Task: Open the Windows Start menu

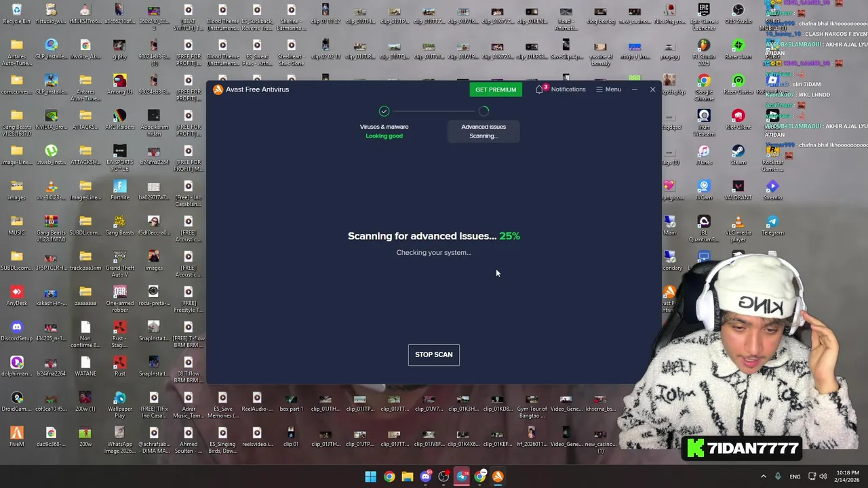Action: 370,476
